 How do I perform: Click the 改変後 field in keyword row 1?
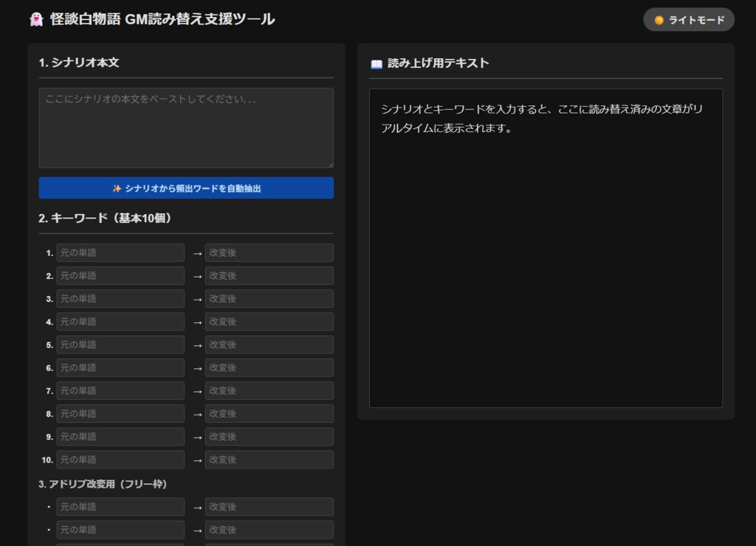coord(269,252)
